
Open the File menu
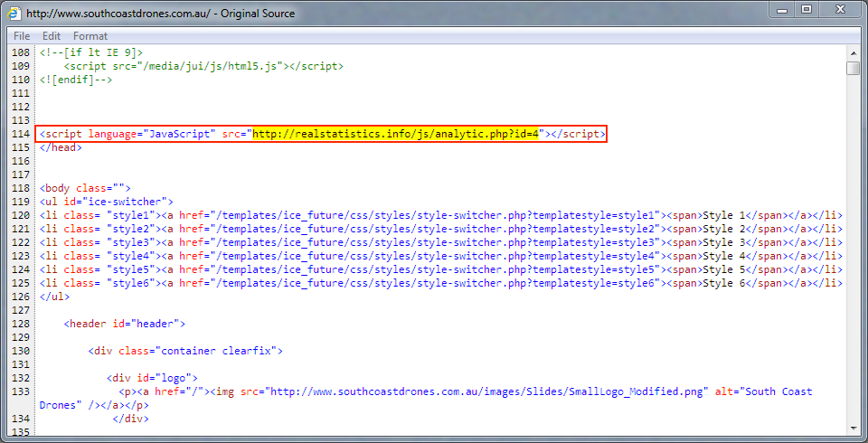22,36
